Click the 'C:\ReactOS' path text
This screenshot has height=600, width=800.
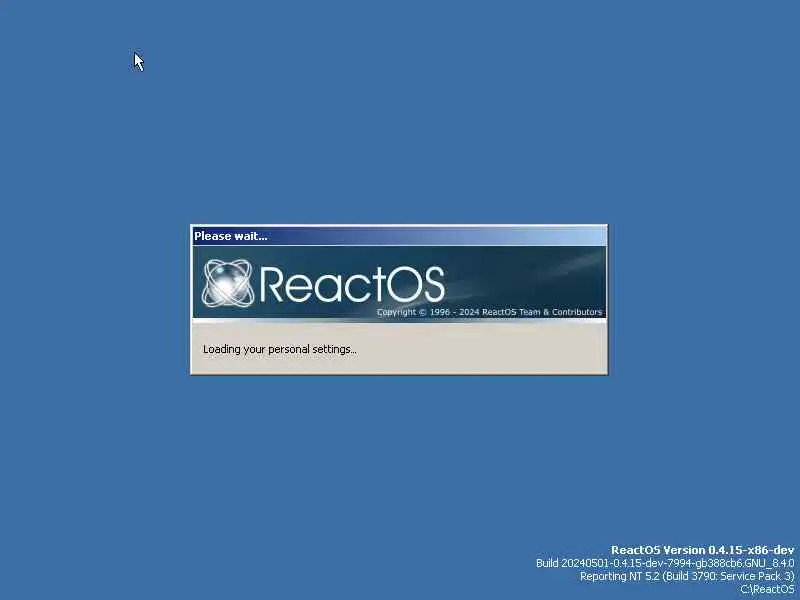[767, 589]
